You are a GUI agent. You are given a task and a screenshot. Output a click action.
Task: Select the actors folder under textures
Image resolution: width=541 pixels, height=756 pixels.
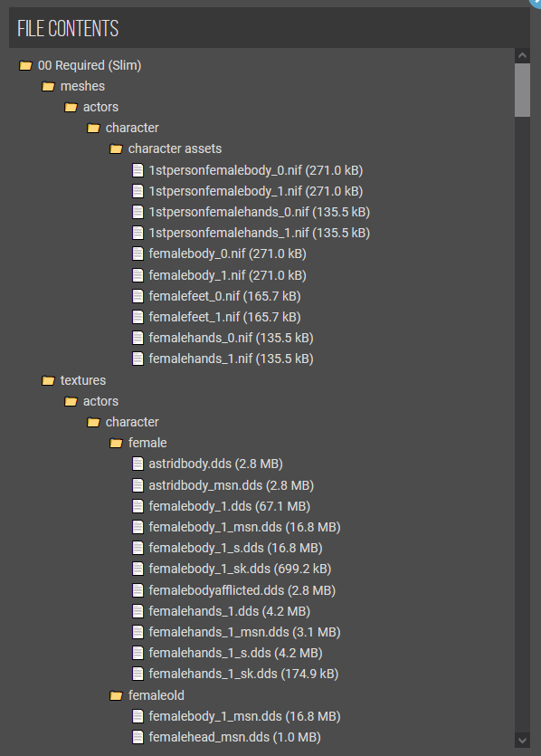[100, 401]
